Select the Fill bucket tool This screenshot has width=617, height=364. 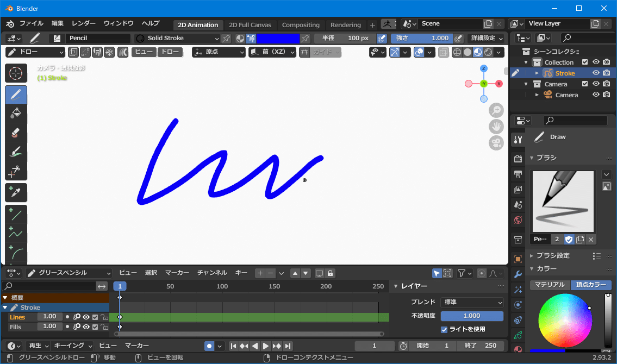[16, 114]
